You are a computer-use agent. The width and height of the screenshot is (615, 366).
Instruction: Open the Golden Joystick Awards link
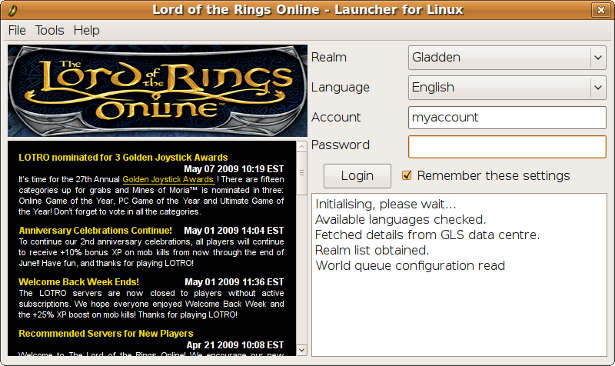[168, 179]
